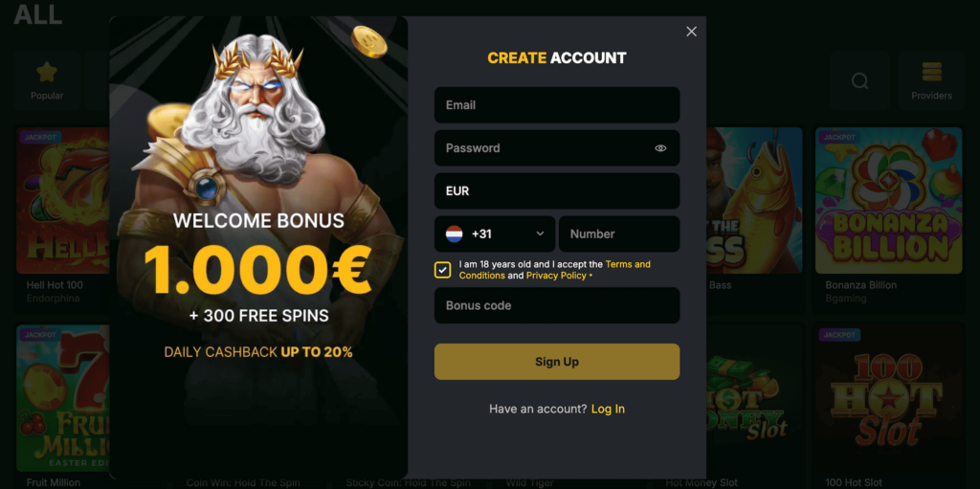Open the Privacy Policy link
Screen dimensions: 980x489
coord(556,276)
